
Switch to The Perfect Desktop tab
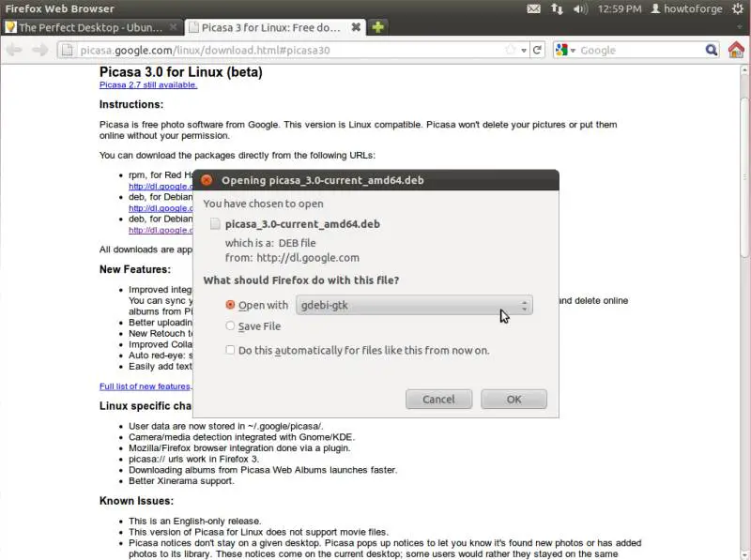click(x=91, y=27)
